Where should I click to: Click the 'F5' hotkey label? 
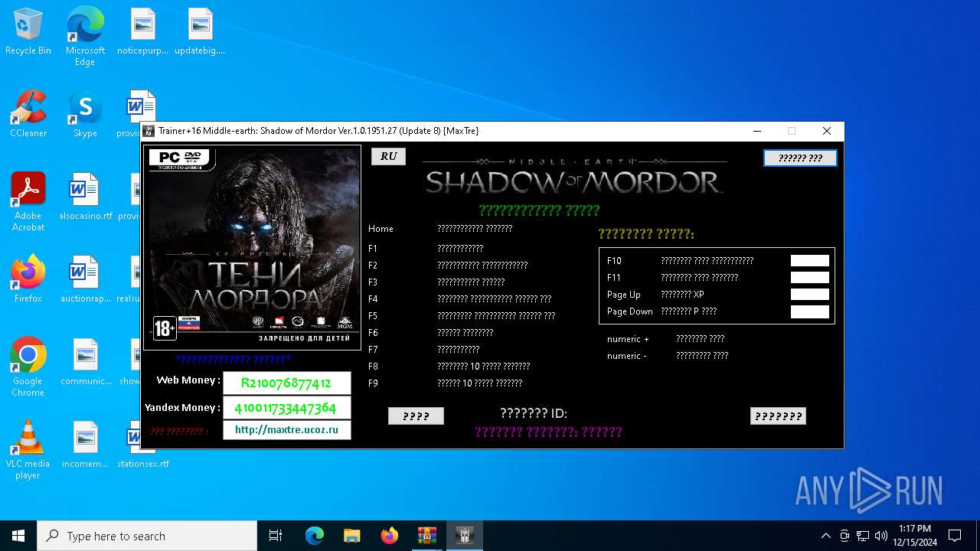373,316
